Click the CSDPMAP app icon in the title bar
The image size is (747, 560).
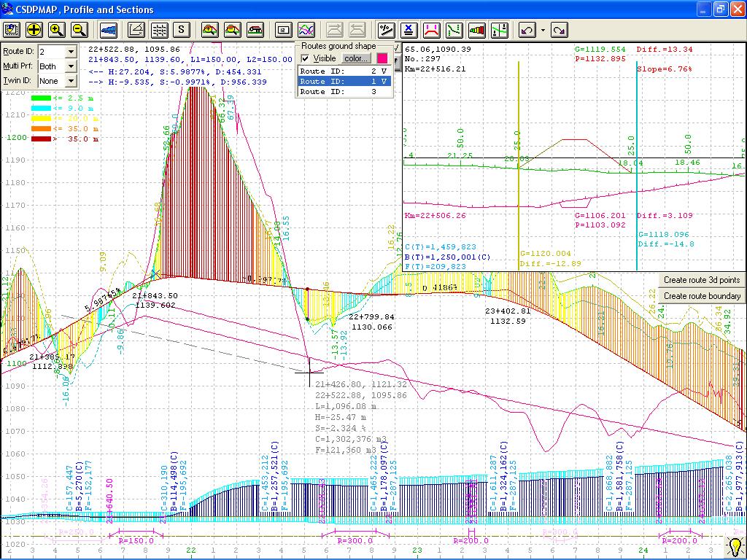7,9
